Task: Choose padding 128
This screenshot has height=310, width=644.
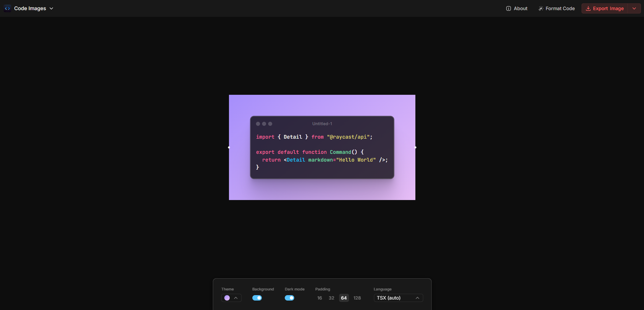Action: [357, 298]
